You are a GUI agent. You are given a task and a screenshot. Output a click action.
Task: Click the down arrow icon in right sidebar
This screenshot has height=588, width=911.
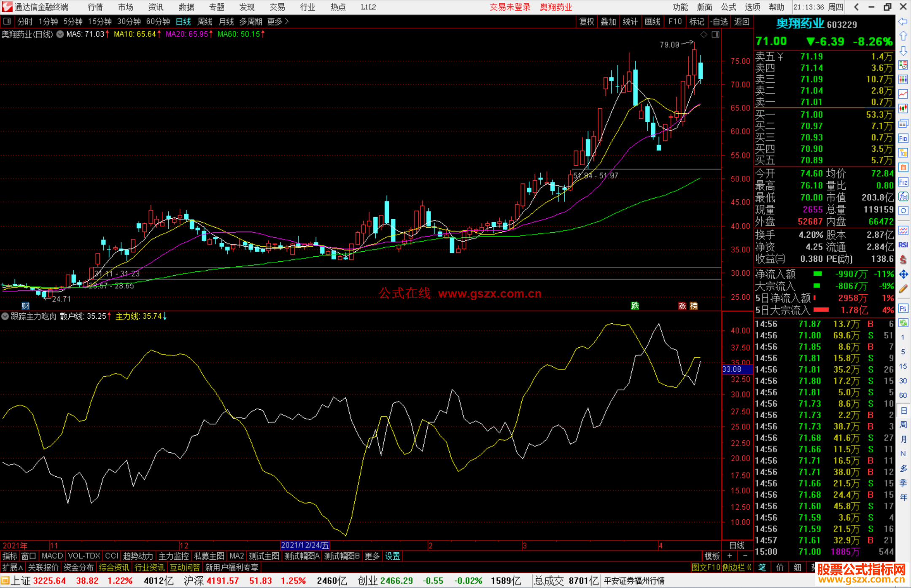coord(903,51)
